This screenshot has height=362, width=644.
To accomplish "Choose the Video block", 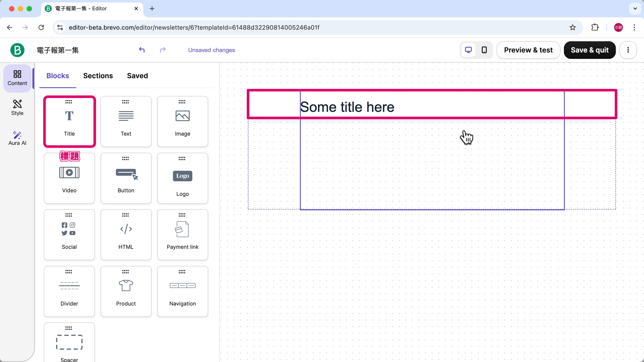I will click(69, 178).
